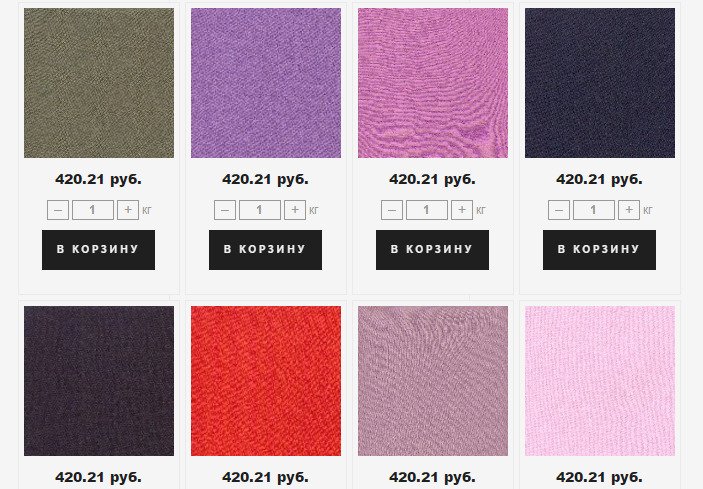Image resolution: width=703 pixels, height=489 pixels.
Task: Focus quantity field under purple fabric
Action: point(260,210)
